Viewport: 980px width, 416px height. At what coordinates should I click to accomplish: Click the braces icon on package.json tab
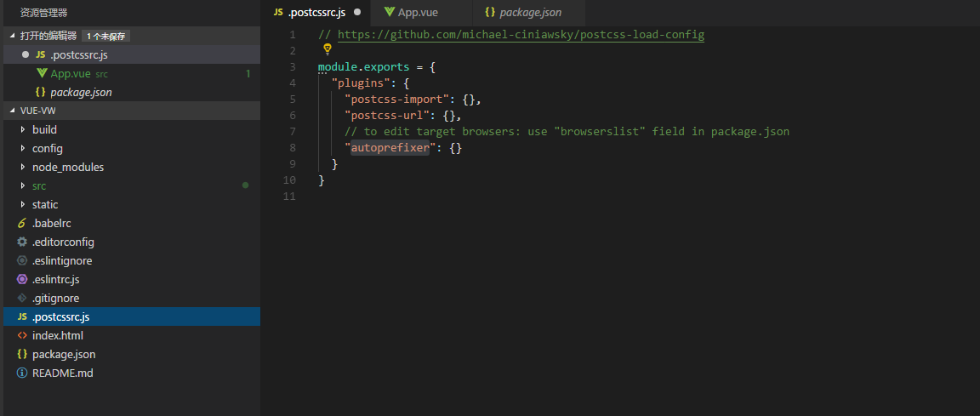point(490,13)
